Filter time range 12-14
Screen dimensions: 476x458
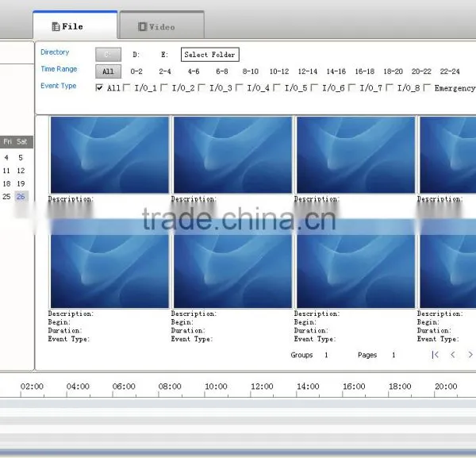coord(308,71)
